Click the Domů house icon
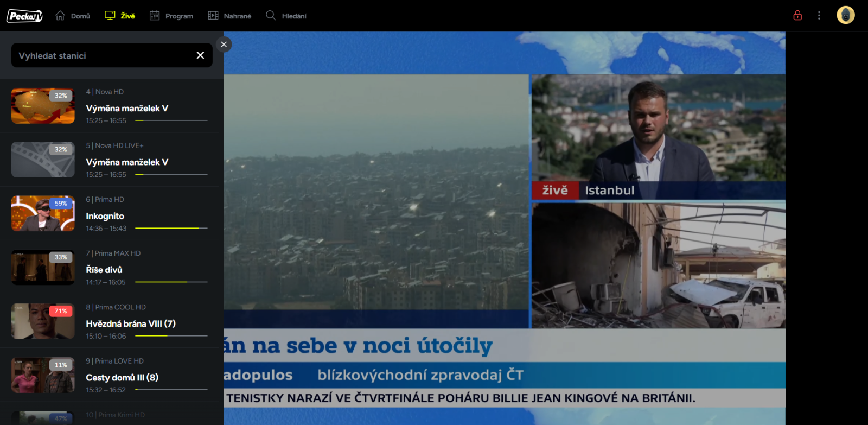Viewport: 868px width, 425px height. (x=60, y=16)
